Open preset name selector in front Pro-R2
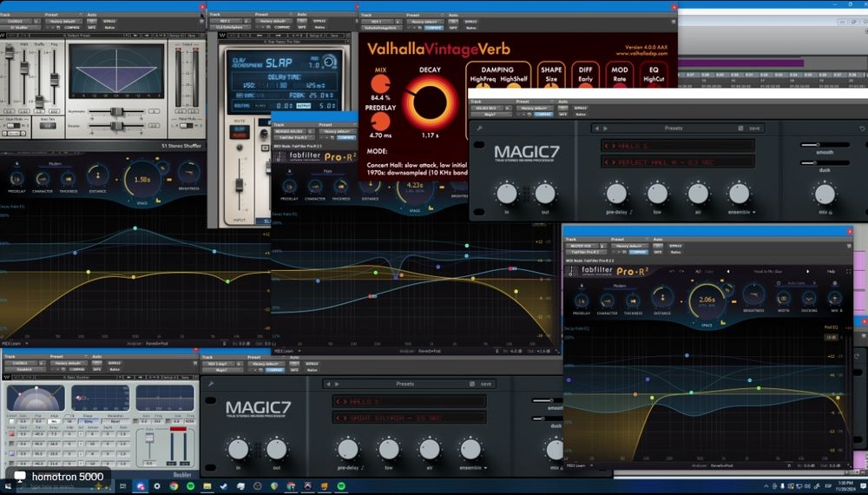The width and height of the screenshot is (868, 495). (x=768, y=271)
